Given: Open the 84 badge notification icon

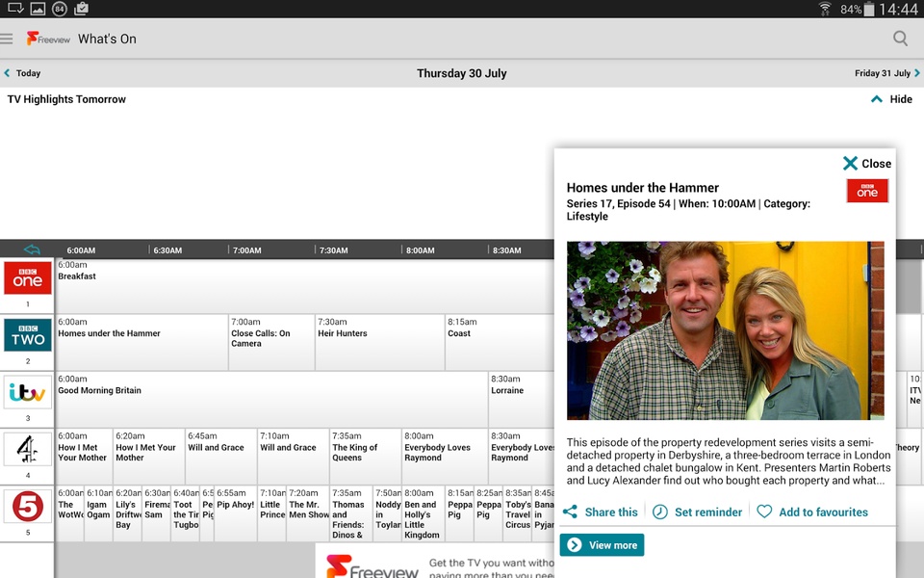Looking at the screenshot, I should tap(60, 9).
